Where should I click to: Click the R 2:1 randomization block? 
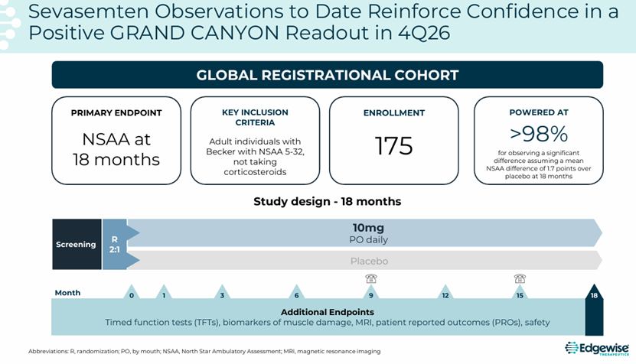[115, 245]
